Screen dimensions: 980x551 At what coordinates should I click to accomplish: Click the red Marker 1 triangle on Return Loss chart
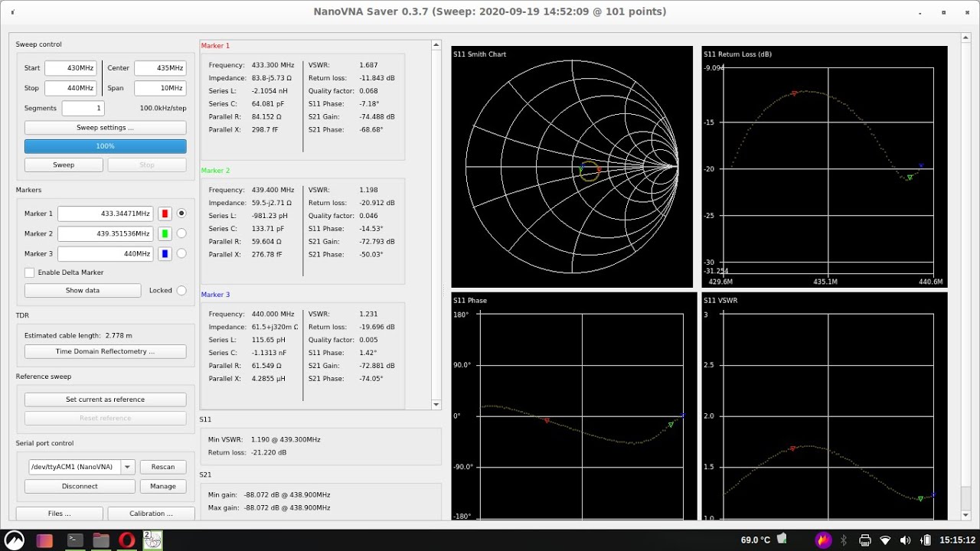pos(794,93)
